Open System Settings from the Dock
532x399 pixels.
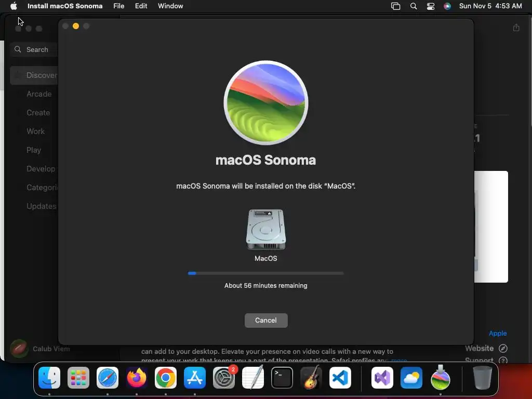pyautogui.click(x=224, y=378)
